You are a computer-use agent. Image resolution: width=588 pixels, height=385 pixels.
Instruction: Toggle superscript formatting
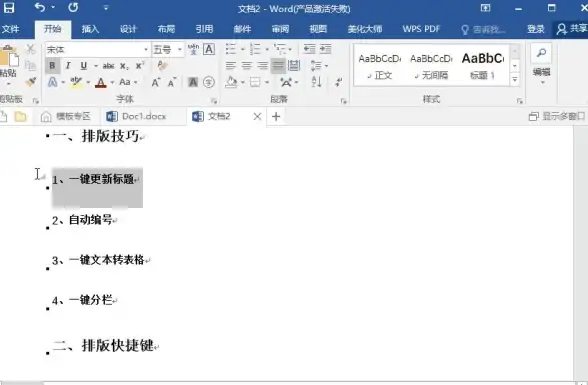(x=140, y=66)
